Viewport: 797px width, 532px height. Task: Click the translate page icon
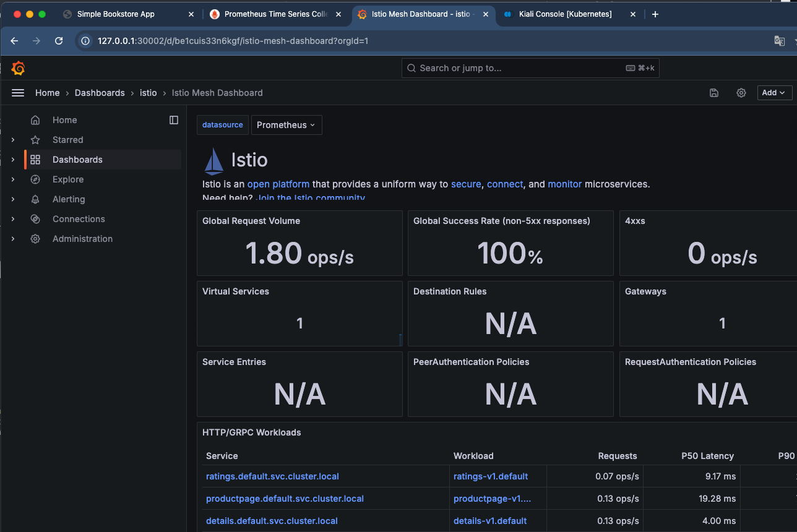780,41
